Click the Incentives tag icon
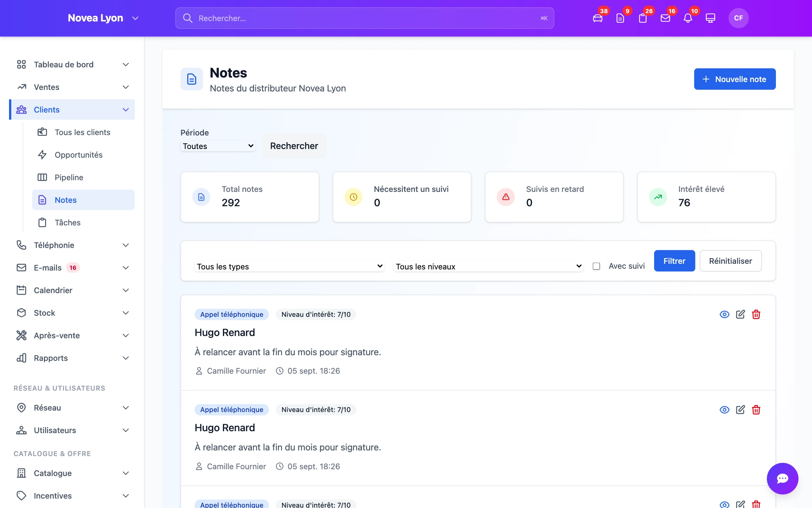This screenshot has height=508, width=812. pos(21,496)
